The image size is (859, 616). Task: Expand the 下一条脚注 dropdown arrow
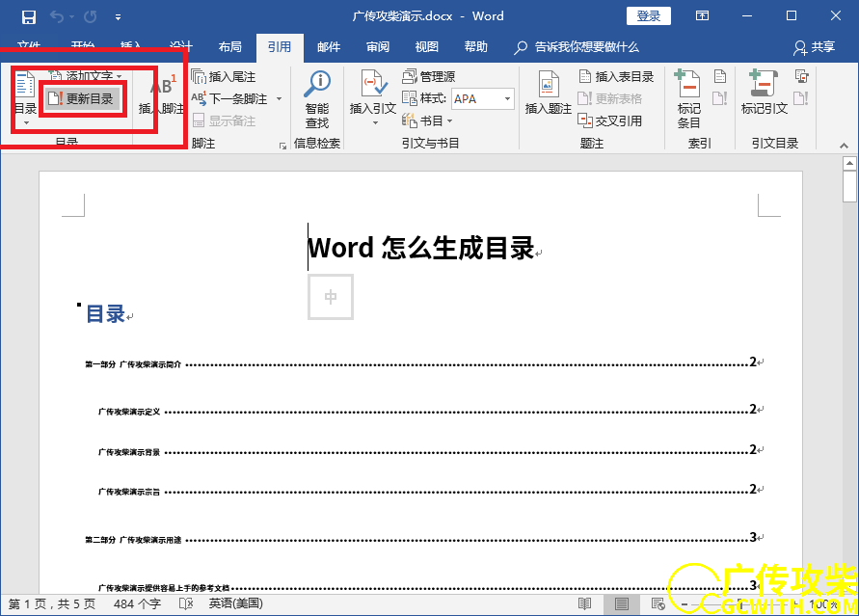[279, 99]
